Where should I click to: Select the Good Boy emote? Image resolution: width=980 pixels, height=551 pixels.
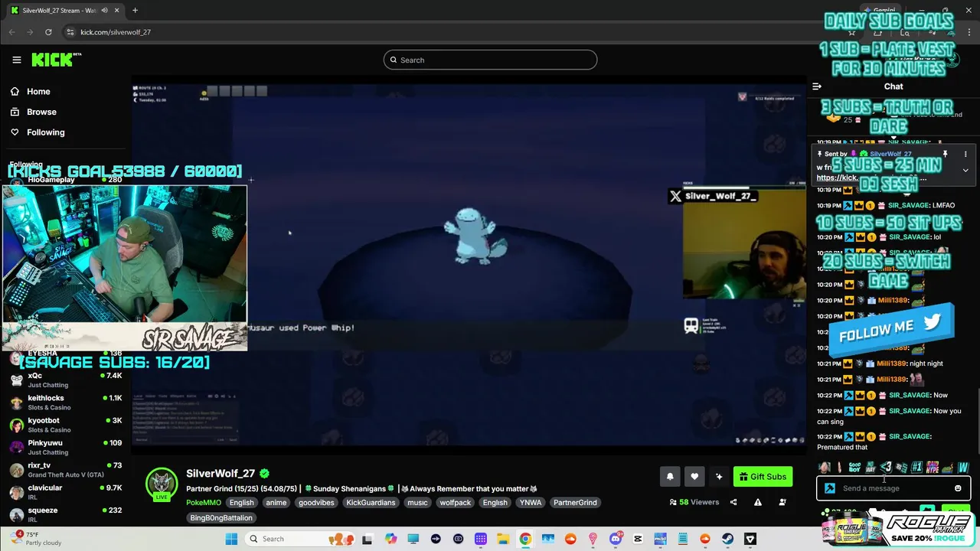854,467
